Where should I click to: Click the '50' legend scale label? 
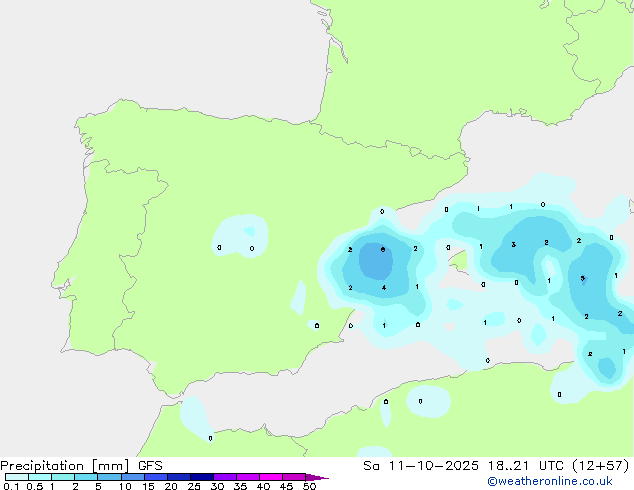point(310,486)
